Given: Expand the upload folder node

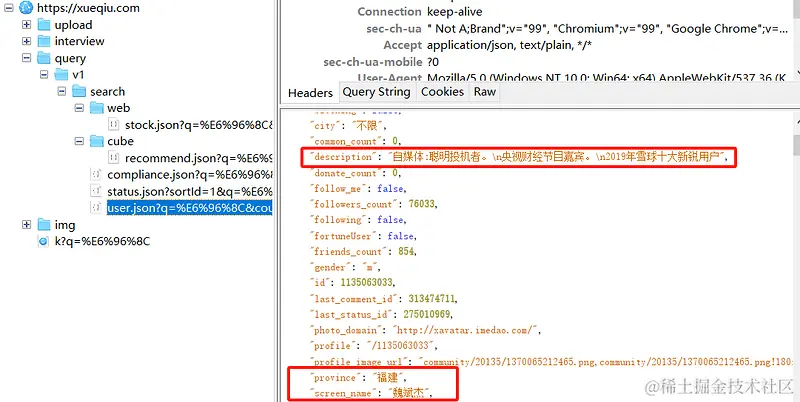Looking at the screenshot, I should pos(27,24).
